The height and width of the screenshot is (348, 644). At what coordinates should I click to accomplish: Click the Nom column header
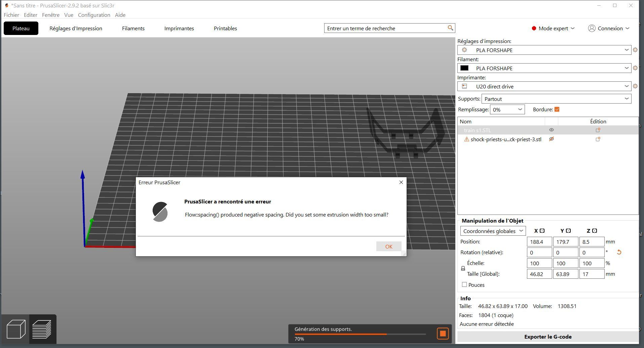(x=501, y=121)
